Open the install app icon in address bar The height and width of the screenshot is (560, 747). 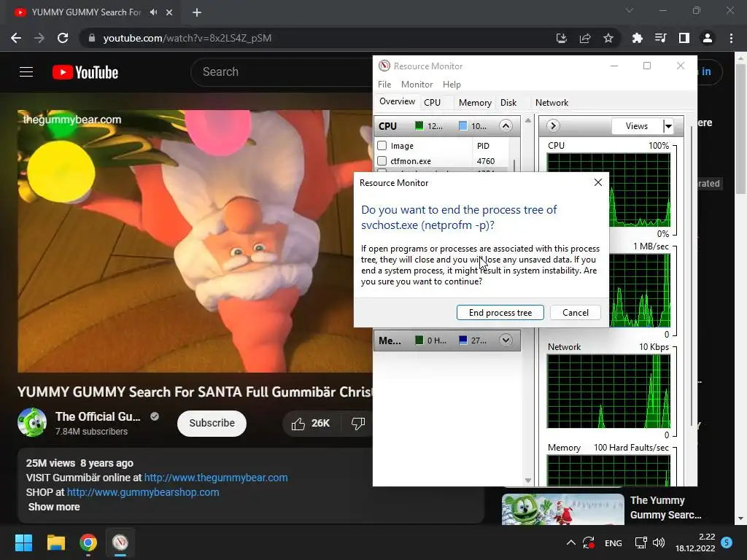[562, 38]
